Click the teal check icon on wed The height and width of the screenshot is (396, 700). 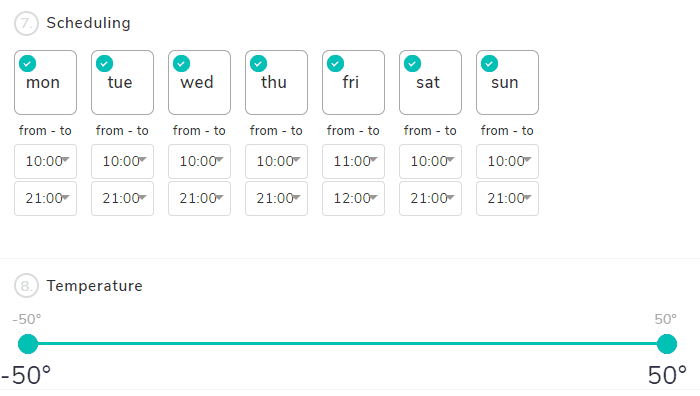point(181,64)
